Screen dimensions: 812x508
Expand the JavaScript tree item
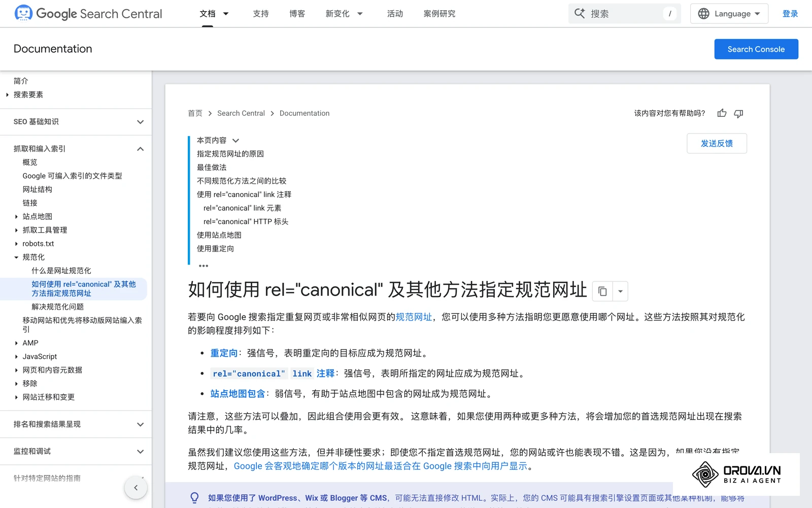point(16,357)
